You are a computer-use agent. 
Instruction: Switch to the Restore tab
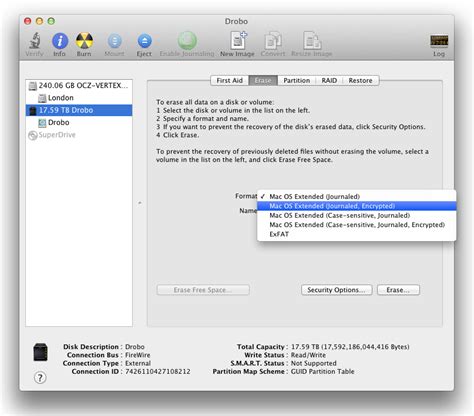click(360, 80)
